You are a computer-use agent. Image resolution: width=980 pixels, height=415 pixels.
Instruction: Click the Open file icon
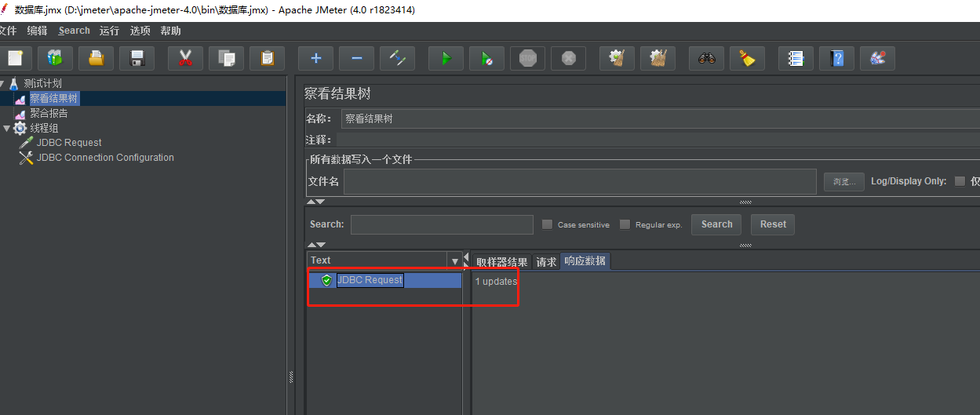point(96,58)
